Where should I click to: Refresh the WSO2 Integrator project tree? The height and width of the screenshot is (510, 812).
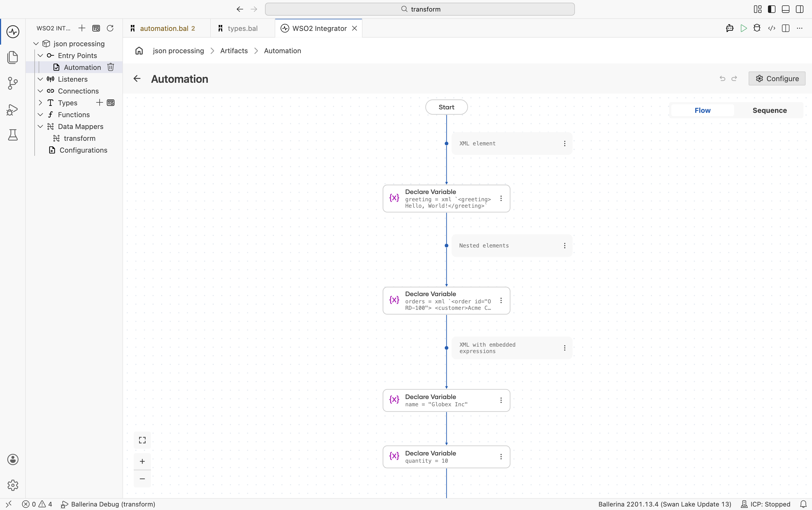tap(110, 28)
